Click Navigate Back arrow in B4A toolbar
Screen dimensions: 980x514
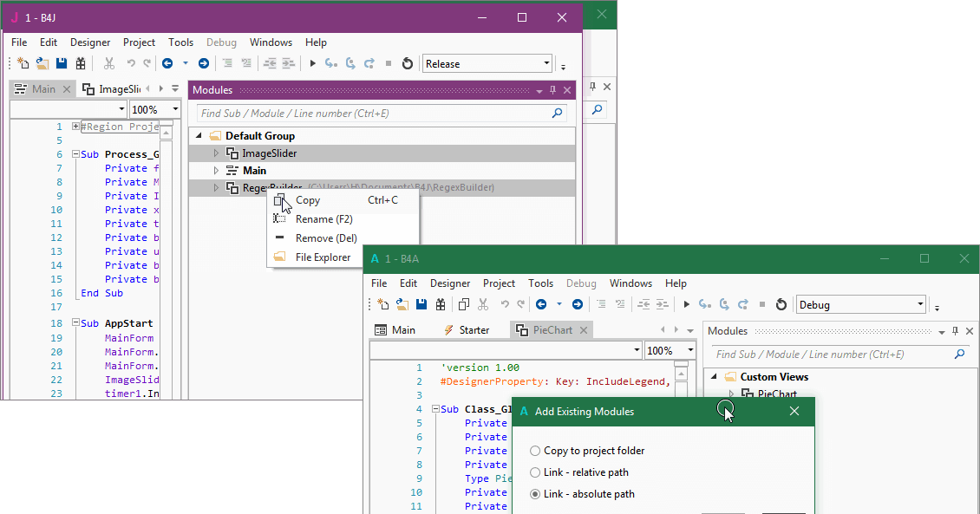540,304
